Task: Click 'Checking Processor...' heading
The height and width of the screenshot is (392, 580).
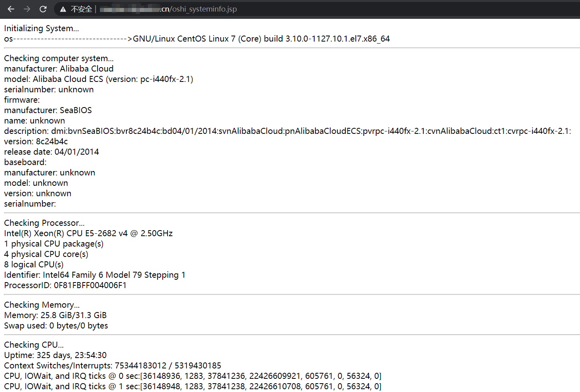Action: [44, 223]
